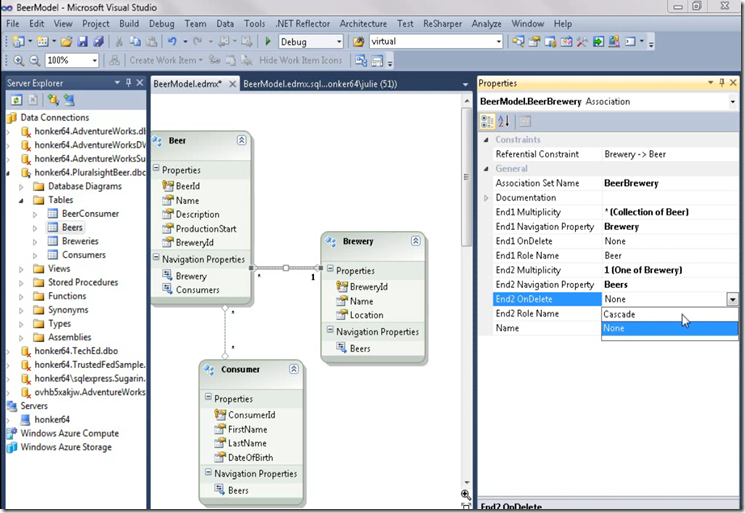Collapse Consumer's Properties section
Screen dimensions: 745x513
[208, 398]
